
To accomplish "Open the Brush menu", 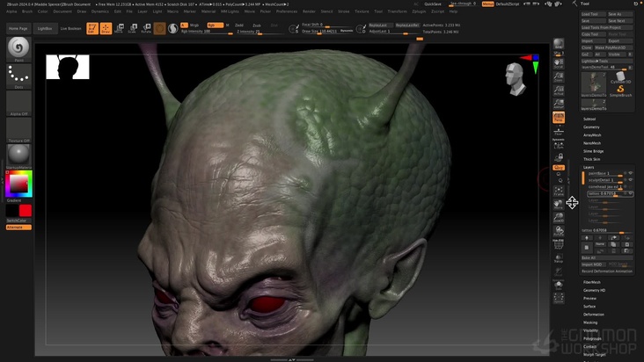I will tap(27, 11).
